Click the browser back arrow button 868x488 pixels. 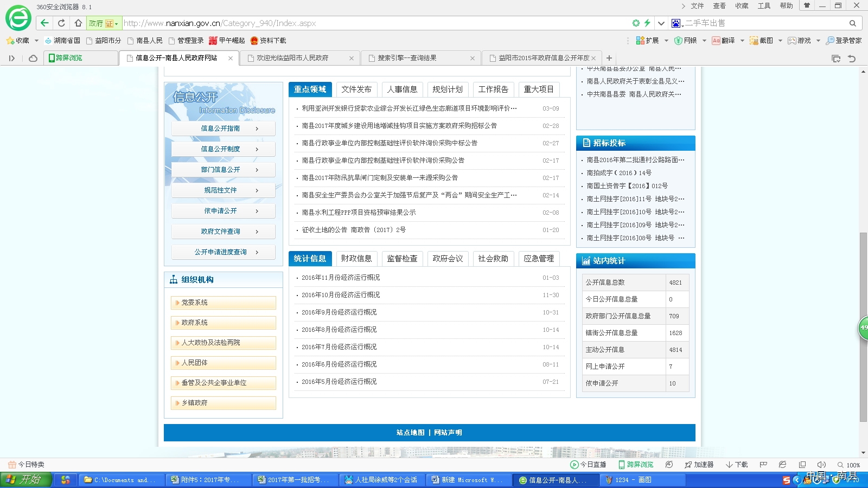click(44, 23)
